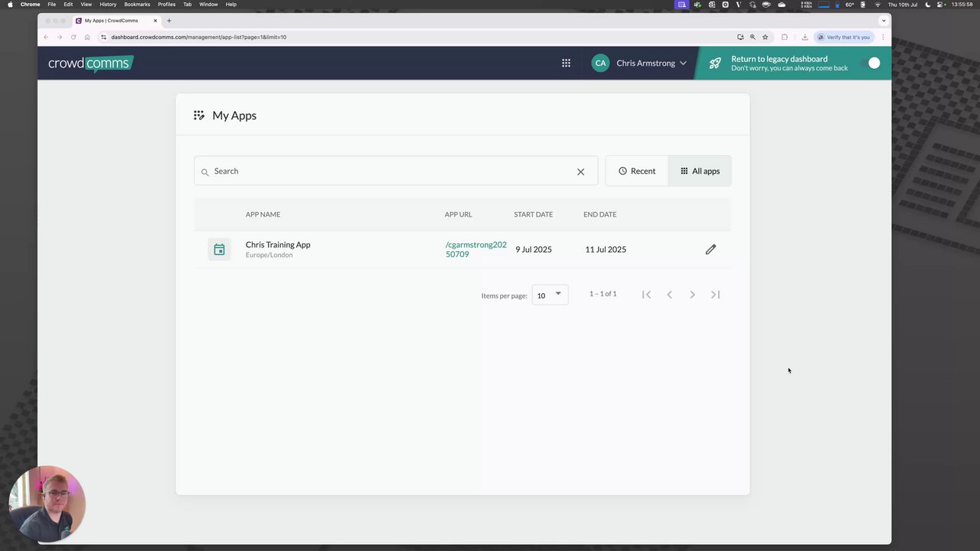Open a new browser tab with plus
The height and width of the screenshot is (551, 980).
(169, 21)
